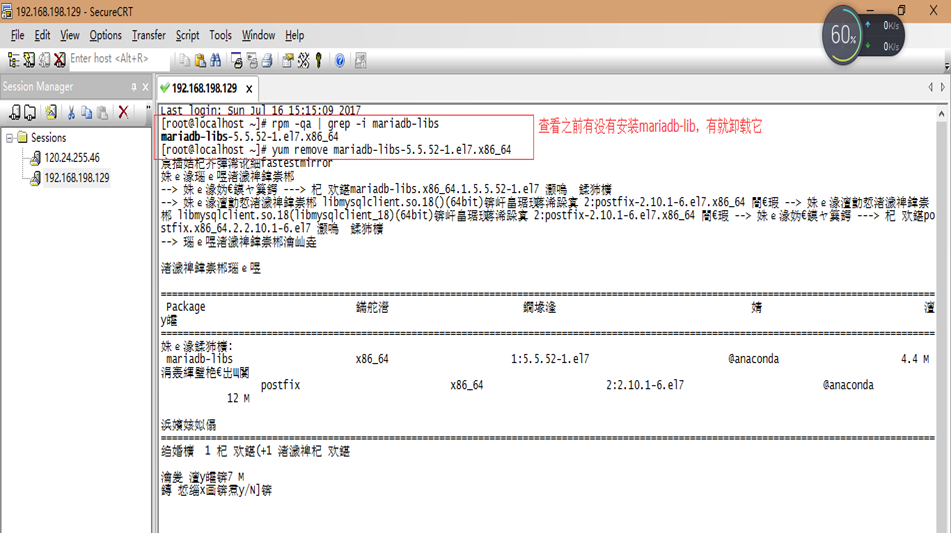Screen dimensions: 951x533
Task: Click red Delete X in Session Manager toolbar
Action: click(x=123, y=112)
